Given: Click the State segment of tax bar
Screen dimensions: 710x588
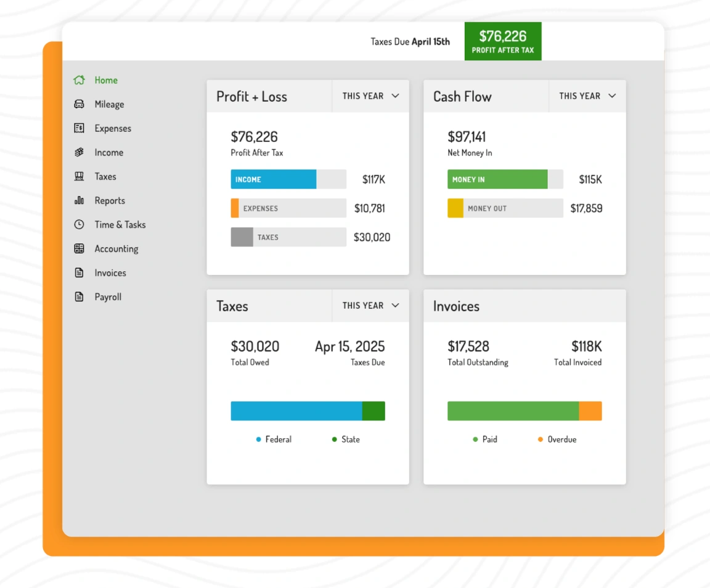Looking at the screenshot, I should point(373,411).
